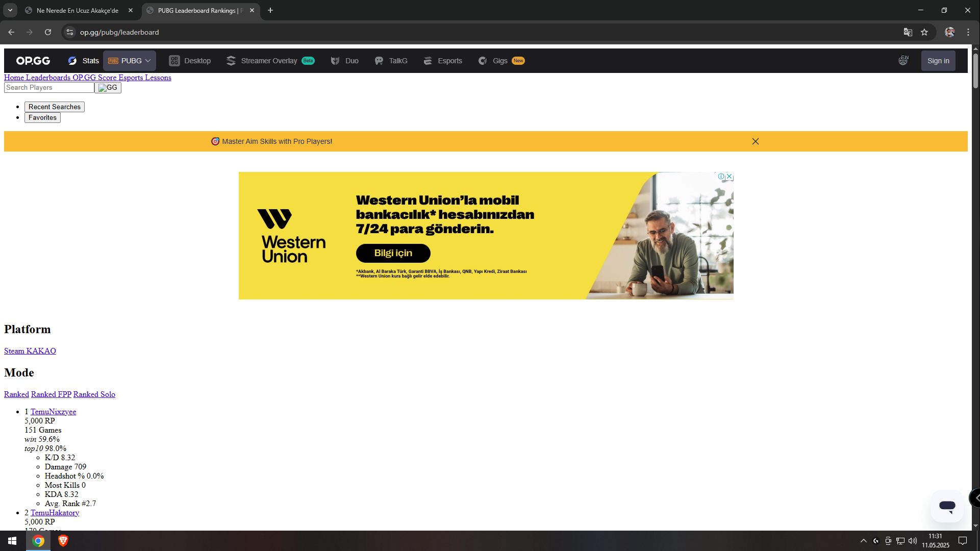Click the Sign in button

click(x=938, y=61)
